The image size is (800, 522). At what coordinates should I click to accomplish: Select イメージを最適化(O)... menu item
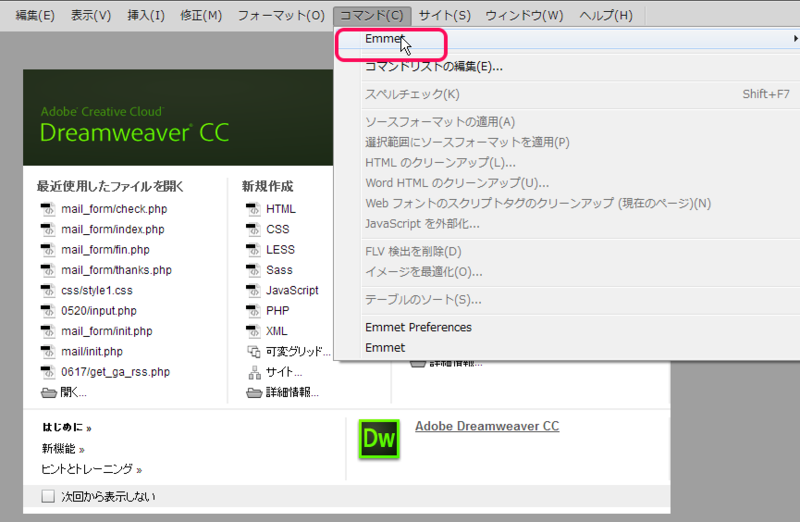567,272
